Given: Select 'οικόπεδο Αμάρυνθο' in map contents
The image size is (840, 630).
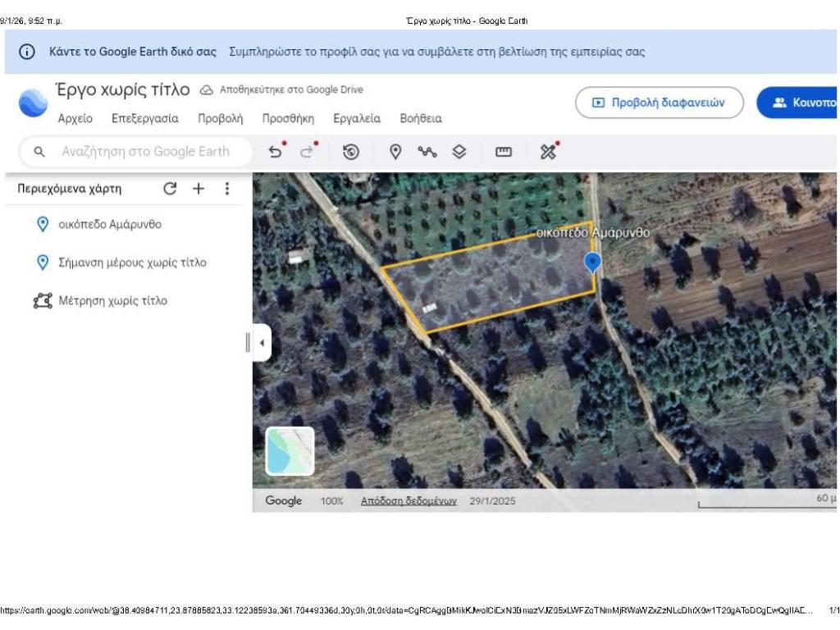Looking at the screenshot, I should pyautogui.click(x=110, y=224).
